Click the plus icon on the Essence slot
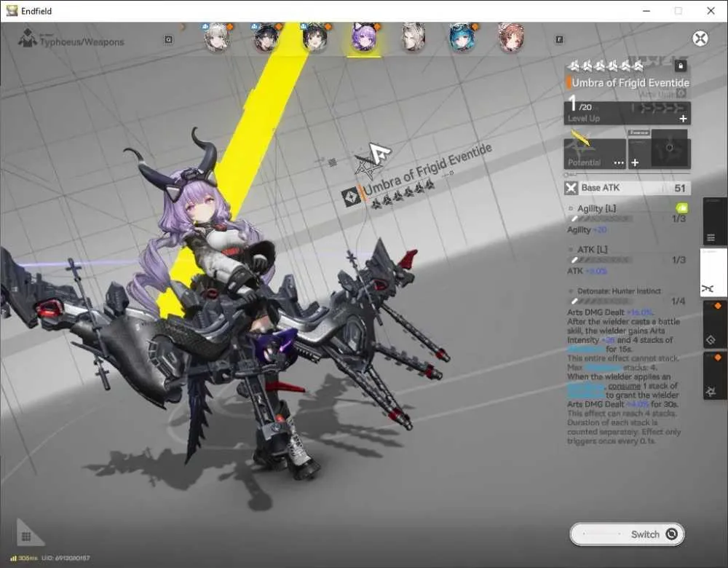 [635, 162]
